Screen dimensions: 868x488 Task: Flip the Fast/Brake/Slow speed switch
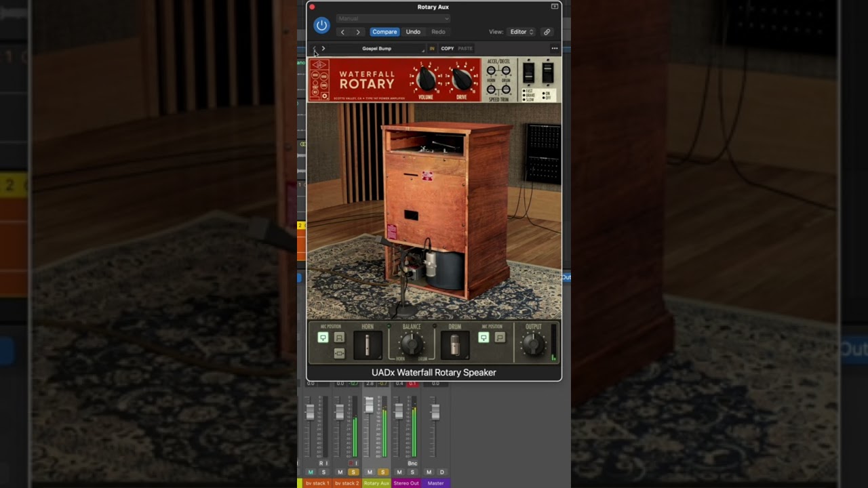coord(528,73)
